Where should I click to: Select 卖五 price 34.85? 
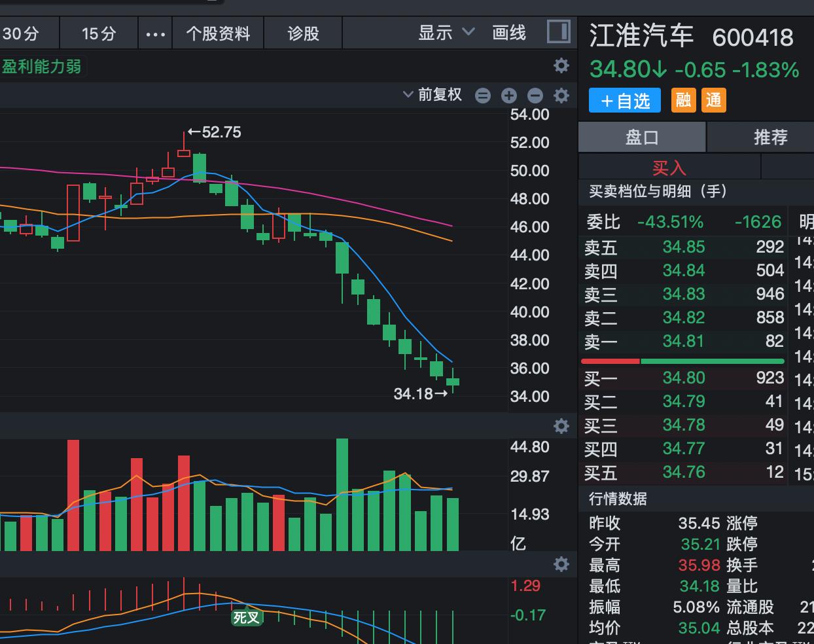[x=684, y=247]
